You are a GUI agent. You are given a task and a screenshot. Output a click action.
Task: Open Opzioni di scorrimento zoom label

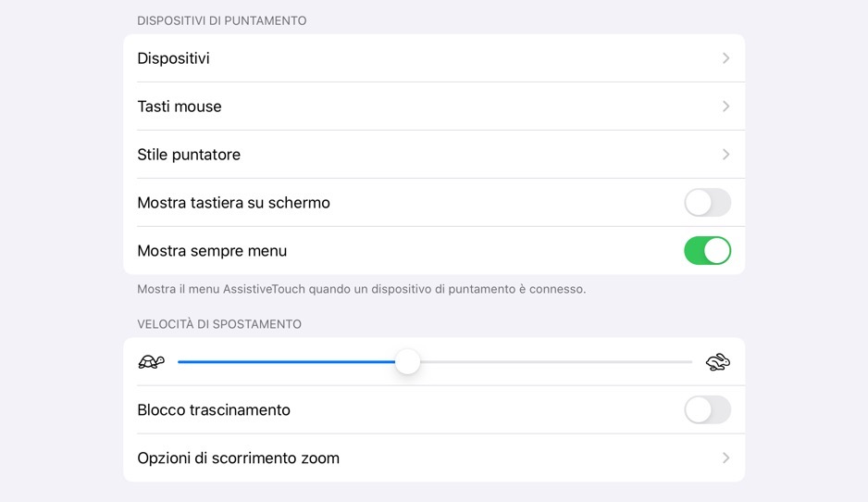(x=238, y=458)
